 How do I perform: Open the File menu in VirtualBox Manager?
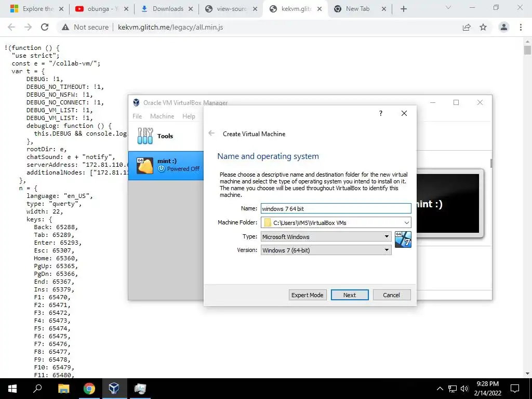coord(137,116)
